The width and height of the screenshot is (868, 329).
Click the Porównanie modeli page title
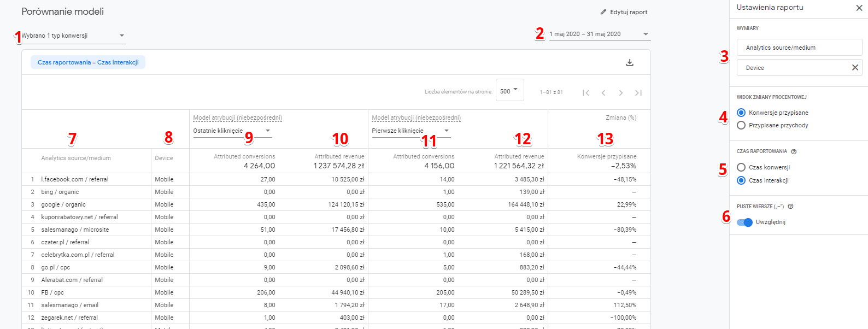(x=63, y=11)
